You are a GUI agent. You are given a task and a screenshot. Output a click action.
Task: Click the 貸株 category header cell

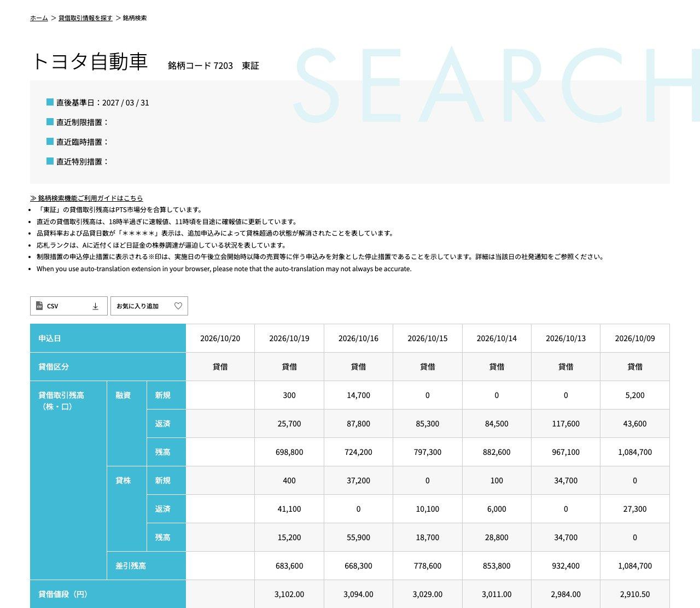coord(127,509)
